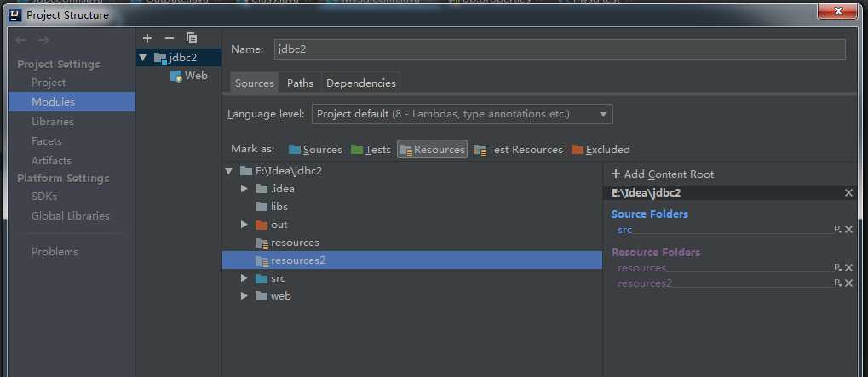Click the remove module minus icon
Viewport: 868px width, 377px height.
click(170, 38)
